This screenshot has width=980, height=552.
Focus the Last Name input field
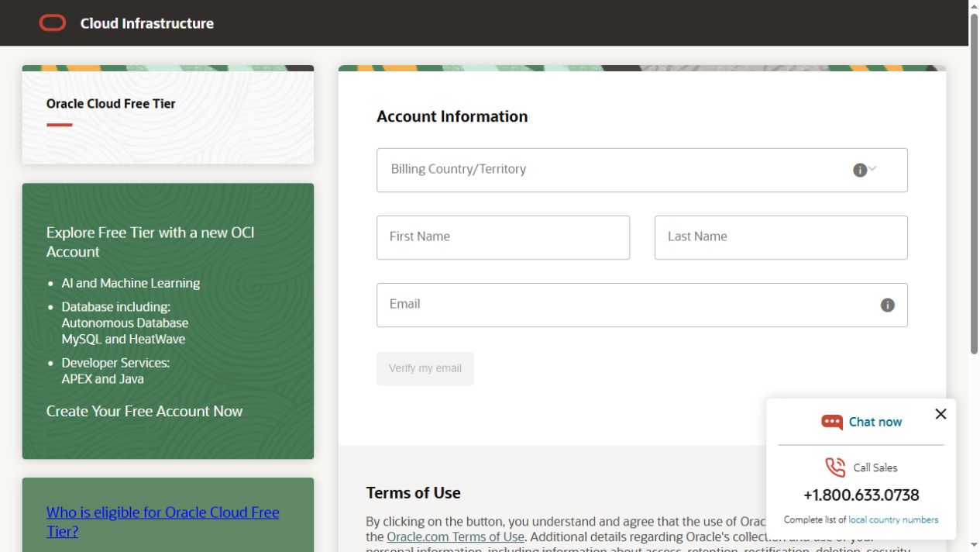coord(781,237)
